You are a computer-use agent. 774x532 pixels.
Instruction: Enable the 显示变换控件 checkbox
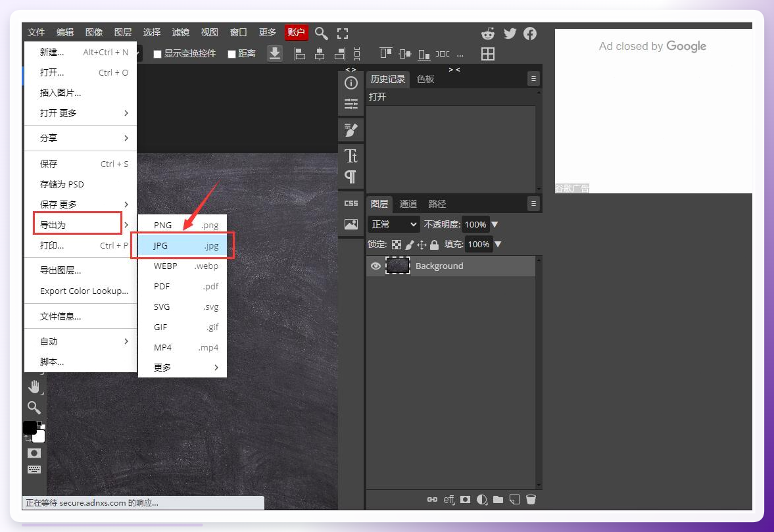click(157, 54)
